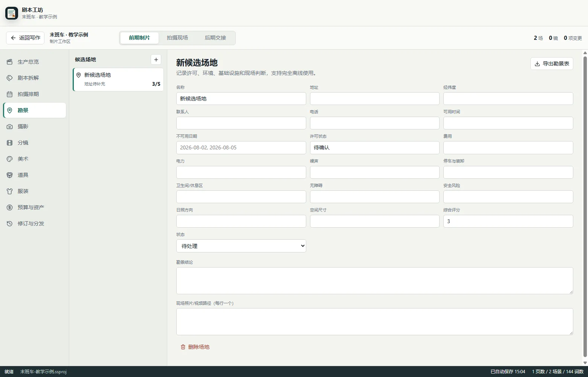
Task: Open the 生产总览 overview icon in the sidebar
Action: tap(10, 62)
